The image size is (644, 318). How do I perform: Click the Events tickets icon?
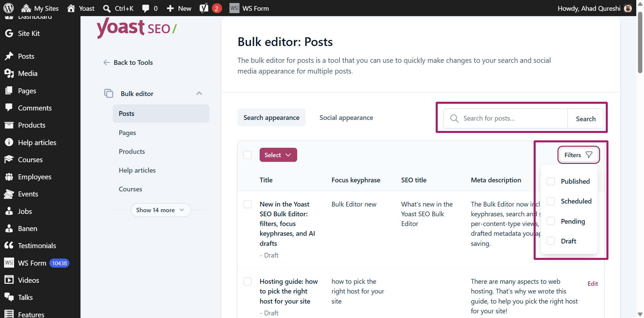(x=9, y=194)
